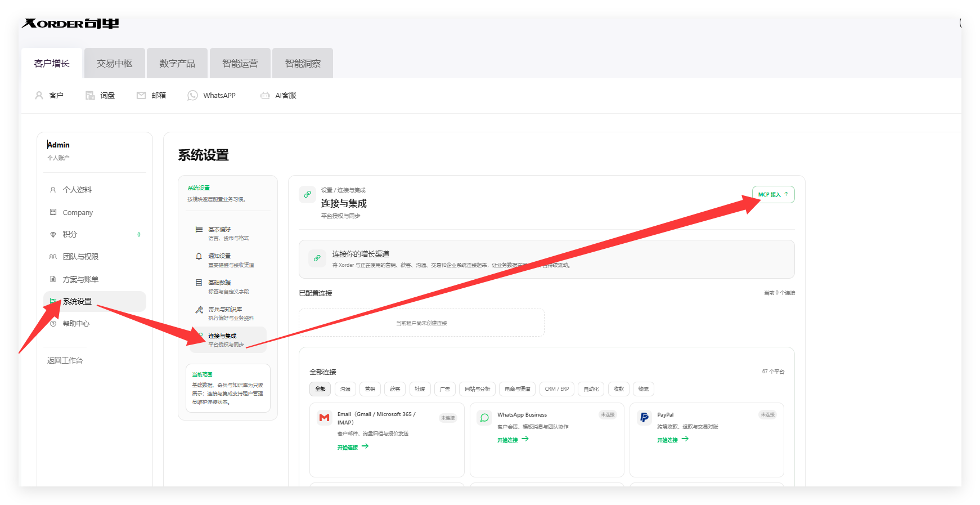
Task: Select the 全部 filter chip
Action: click(x=320, y=389)
